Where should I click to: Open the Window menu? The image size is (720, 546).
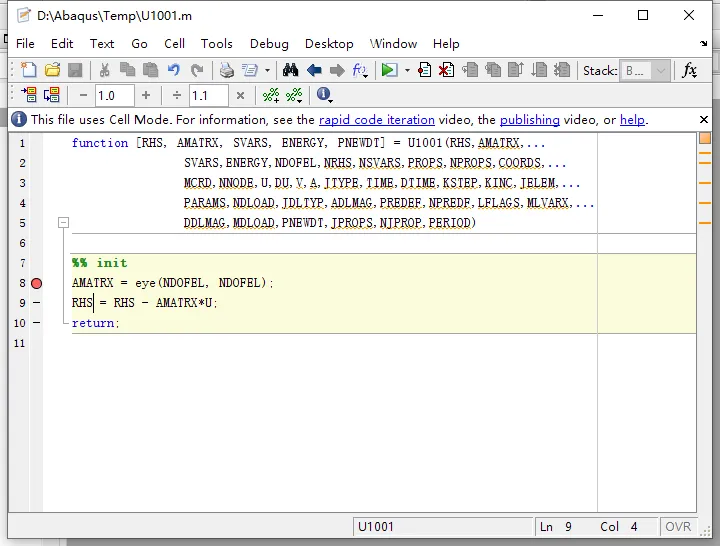point(394,44)
